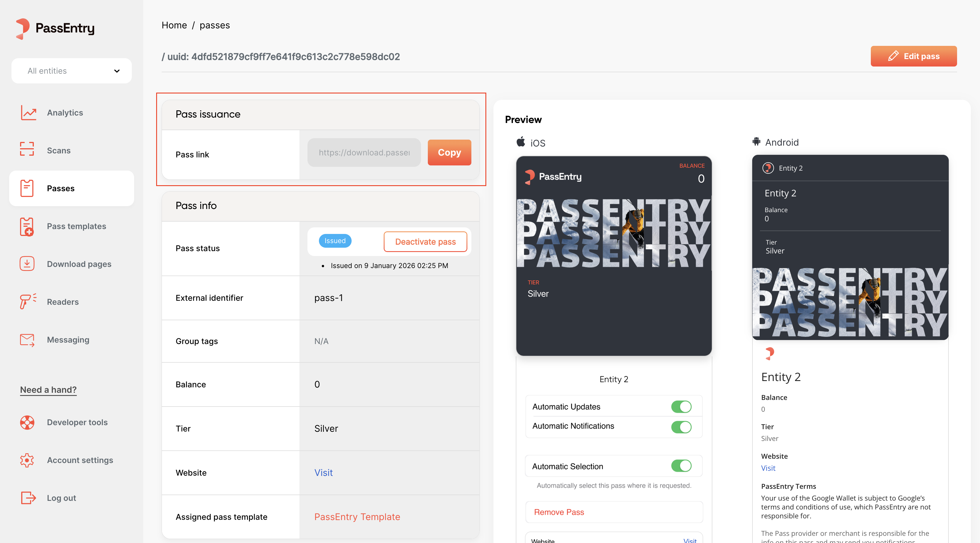Click the Edit pass button
The image size is (980, 543).
pyautogui.click(x=913, y=56)
